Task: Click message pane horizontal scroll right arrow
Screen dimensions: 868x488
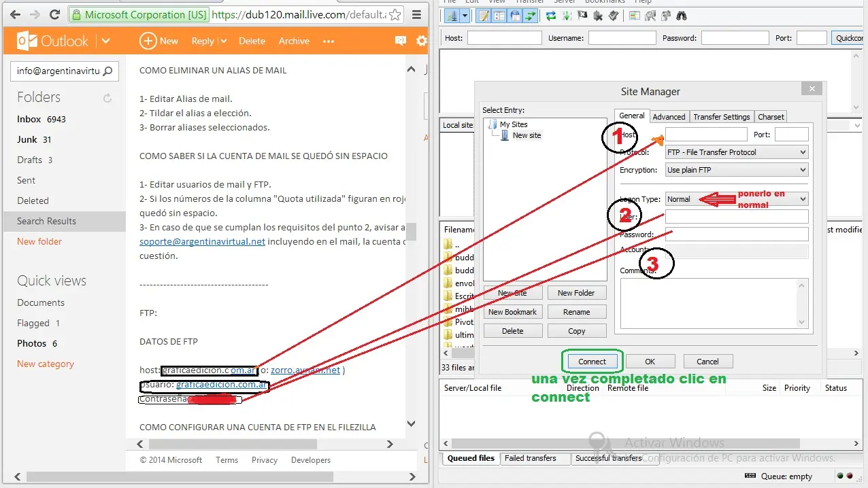Action: click(390, 444)
